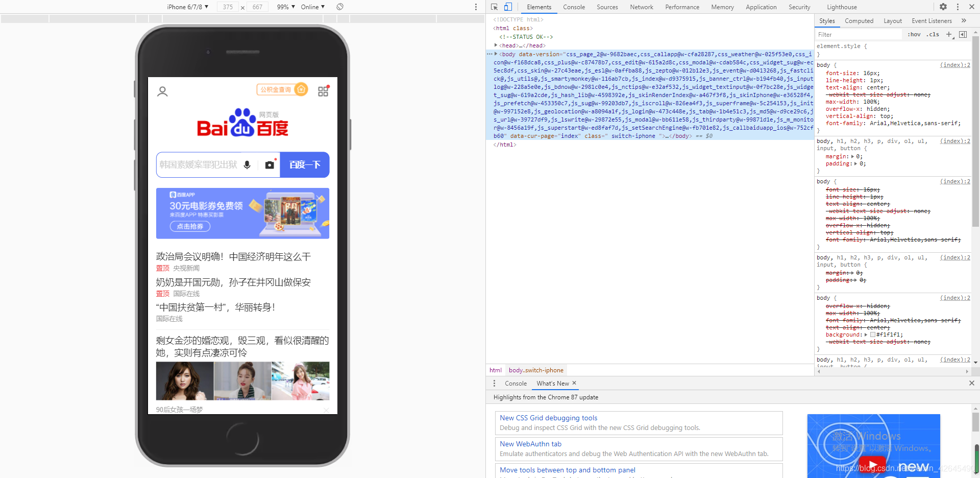This screenshot has height=478, width=980.
Task: Toggle the device toolbar icon
Action: tap(508, 7)
